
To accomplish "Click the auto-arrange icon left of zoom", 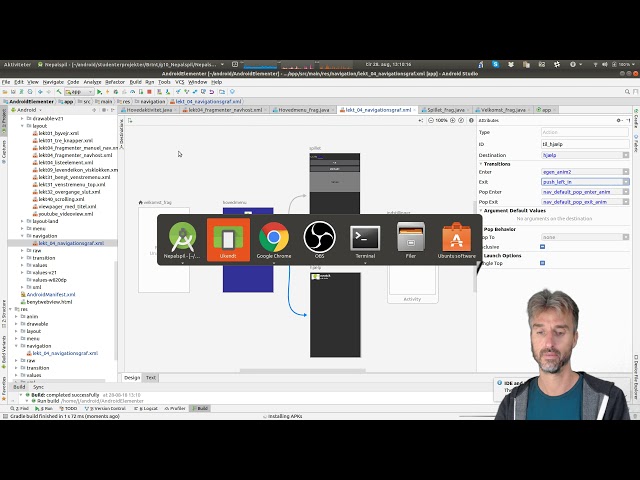I will tap(420, 120).
